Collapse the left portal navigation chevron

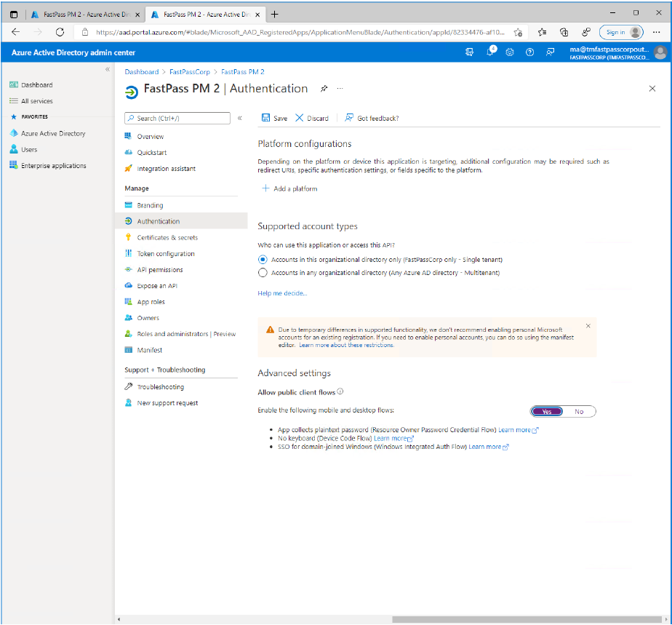pyautogui.click(x=108, y=69)
